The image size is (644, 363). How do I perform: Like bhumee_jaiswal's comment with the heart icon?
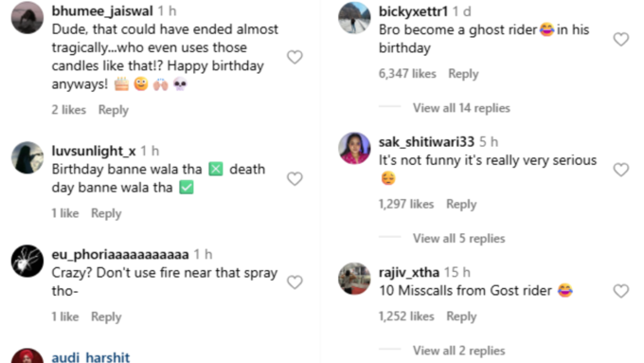tap(295, 57)
